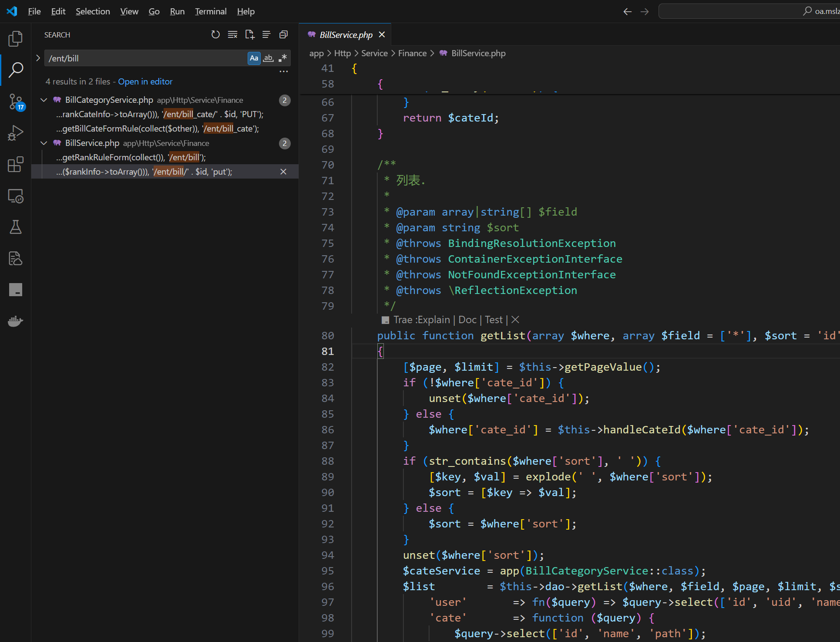The height and width of the screenshot is (642, 840).
Task: Click 'Http' in the breadcrumb
Action: [342, 53]
